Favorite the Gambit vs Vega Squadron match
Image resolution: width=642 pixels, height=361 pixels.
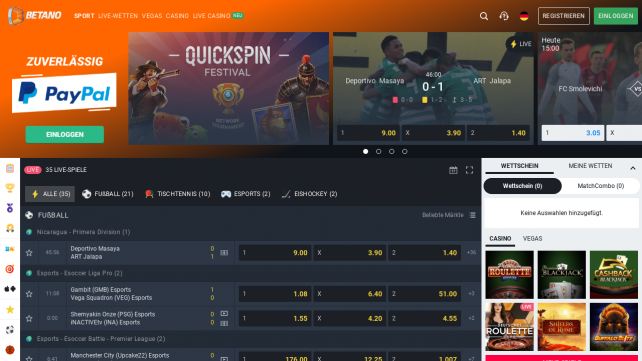click(x=29, y=294)
